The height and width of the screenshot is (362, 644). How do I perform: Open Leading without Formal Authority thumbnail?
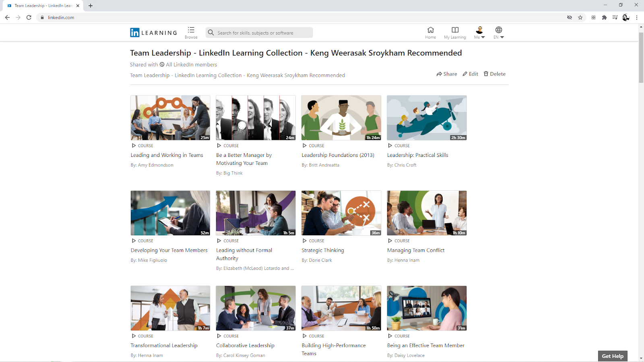click(256, 213)
